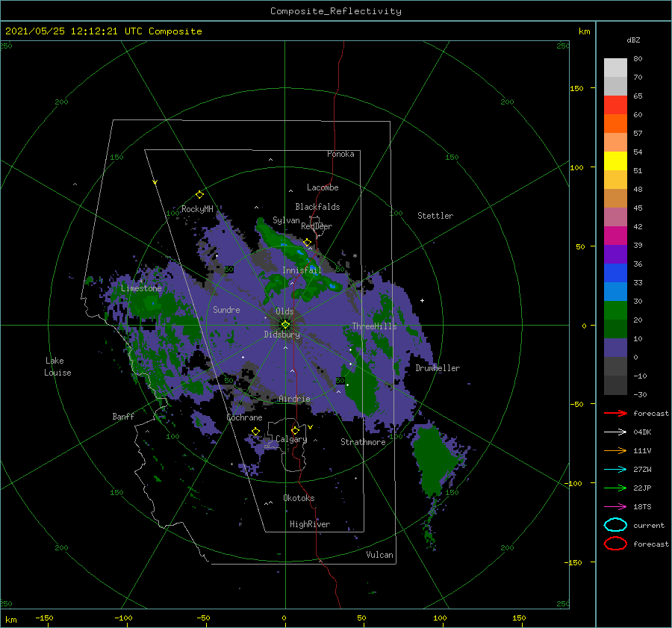Select the radar-center diamond marker by Olds
Image resolution: width=672 pixels, height=628 pixels.
click(x=285, y=325)
